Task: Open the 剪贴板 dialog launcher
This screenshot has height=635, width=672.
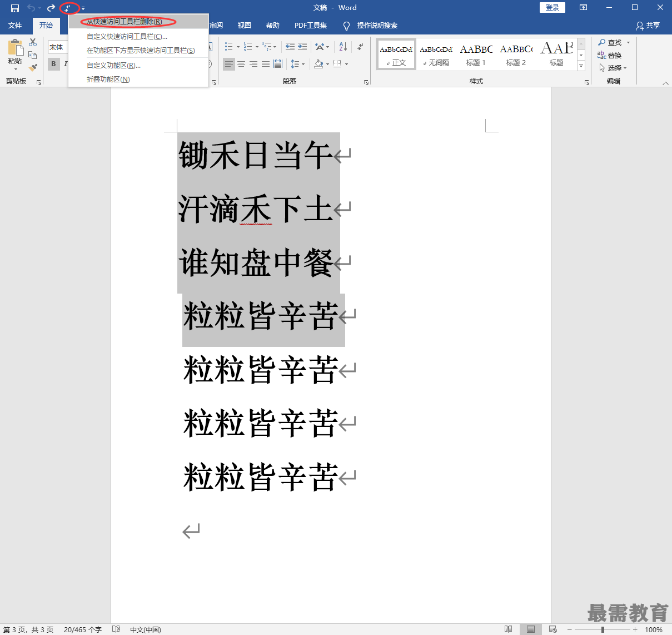Action: [x=39, y=82]
